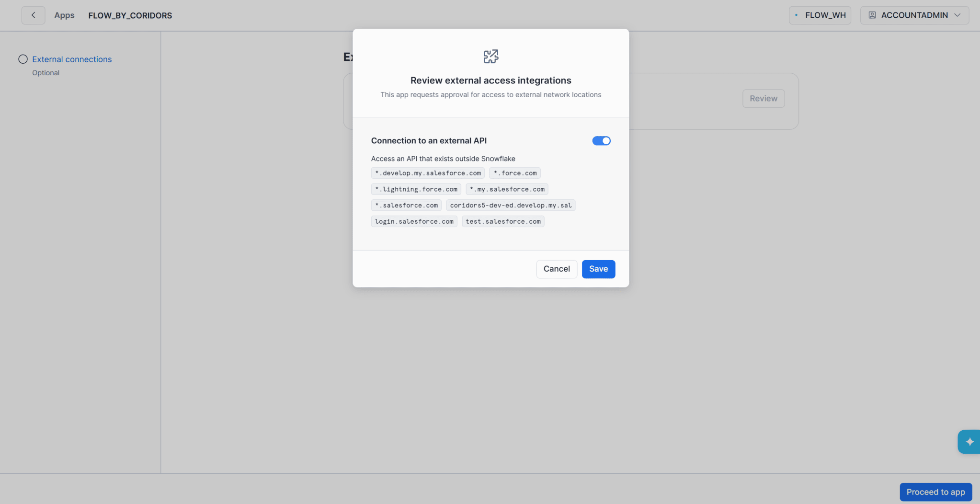Viewport: 980px width, 504px height.
Task: Click the *.develop.my.salesforce.com host tag
Action: coord(428,173)
